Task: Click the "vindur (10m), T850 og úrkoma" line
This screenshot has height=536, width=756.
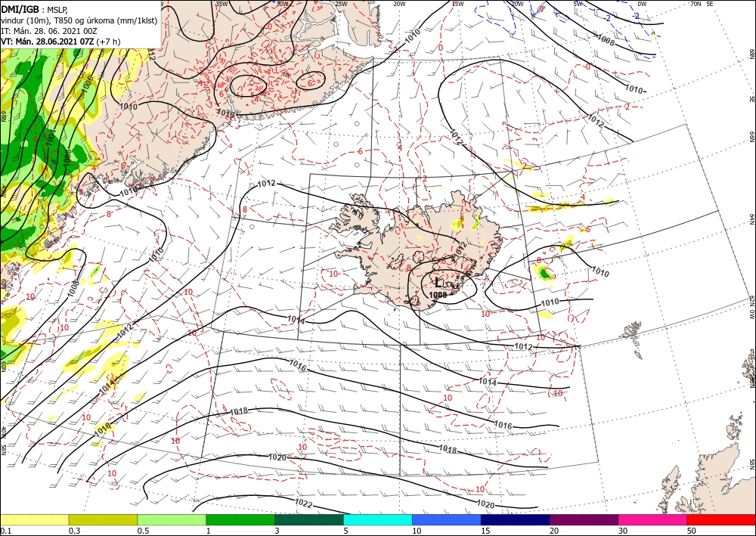Action: coord(79,20)
